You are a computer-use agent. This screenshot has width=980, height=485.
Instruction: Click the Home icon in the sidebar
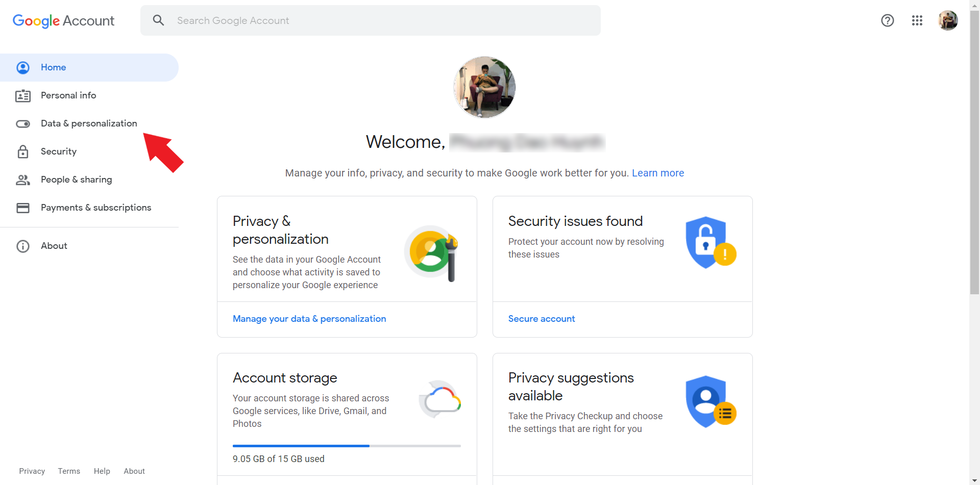pos(23,67)
